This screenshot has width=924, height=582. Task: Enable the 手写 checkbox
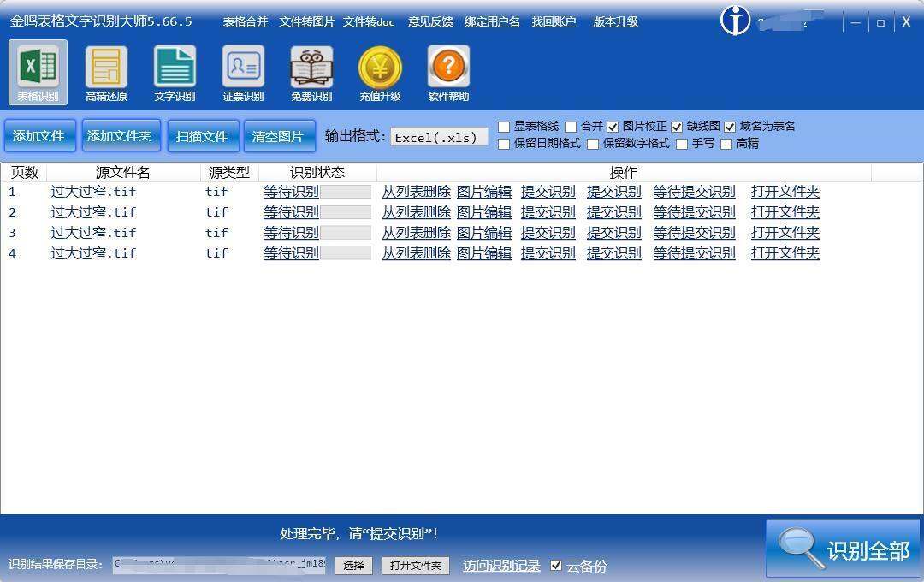coord(682,144)
